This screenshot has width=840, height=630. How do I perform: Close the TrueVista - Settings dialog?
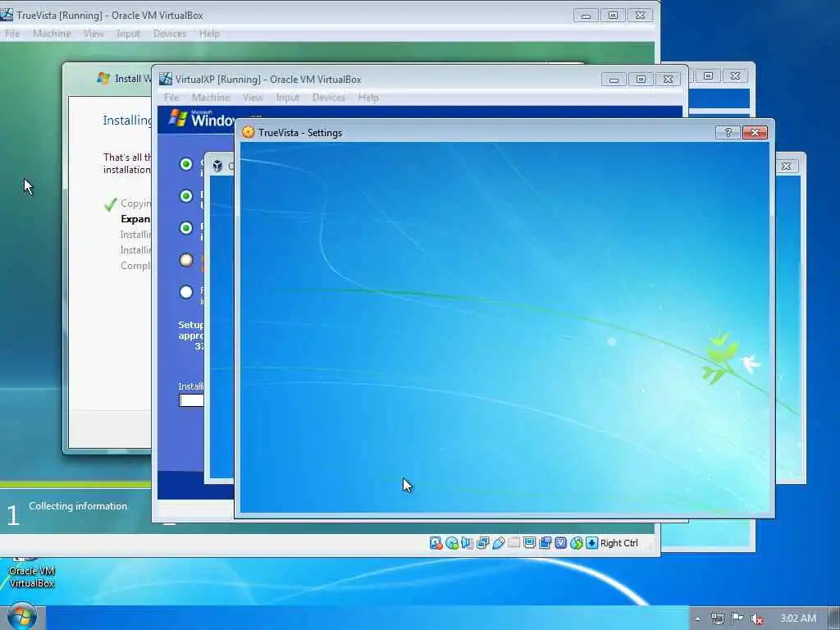[755, 132]
